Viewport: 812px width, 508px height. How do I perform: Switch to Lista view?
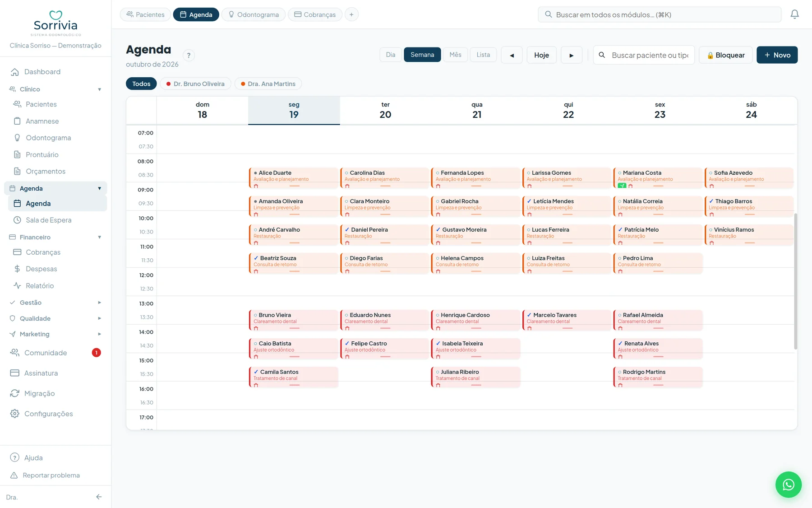click(483, 55)
